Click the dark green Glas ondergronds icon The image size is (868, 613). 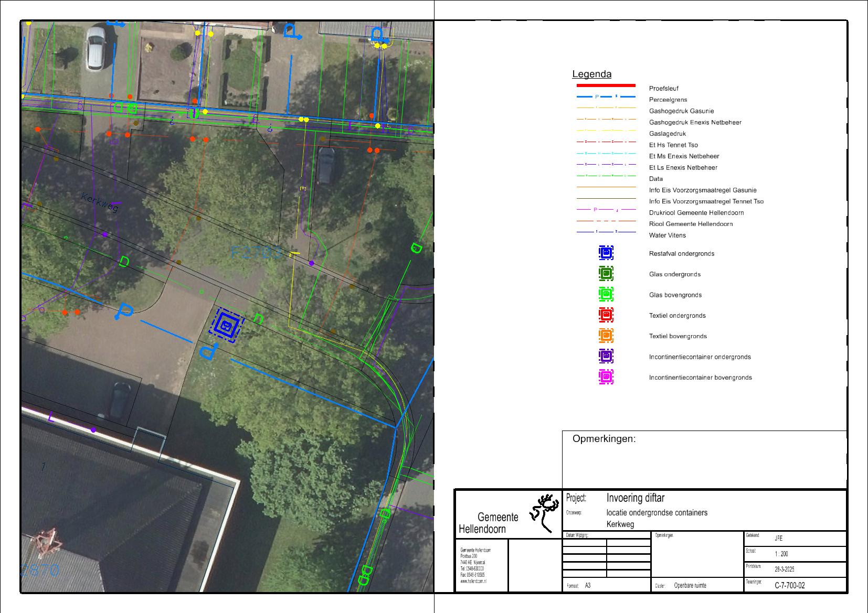pos(606,274)
